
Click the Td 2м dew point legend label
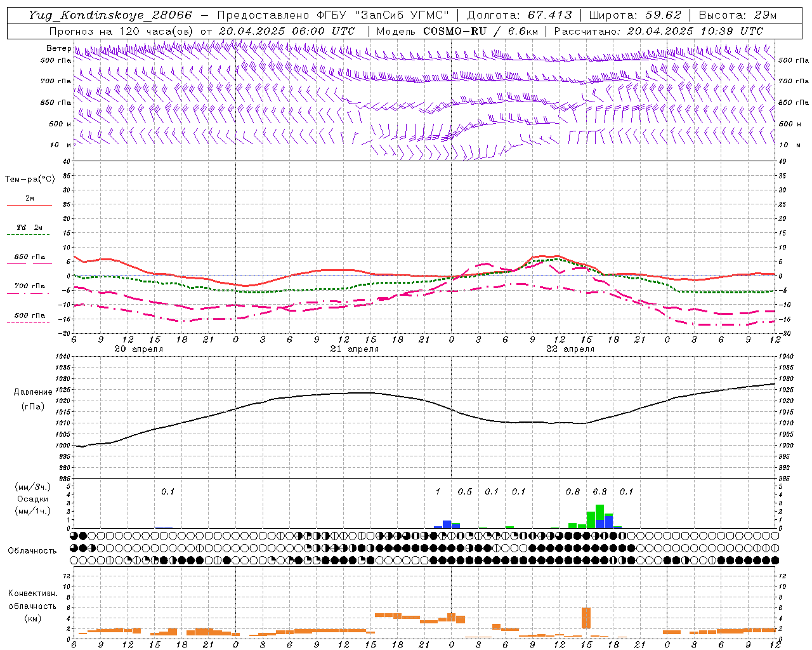30,227
